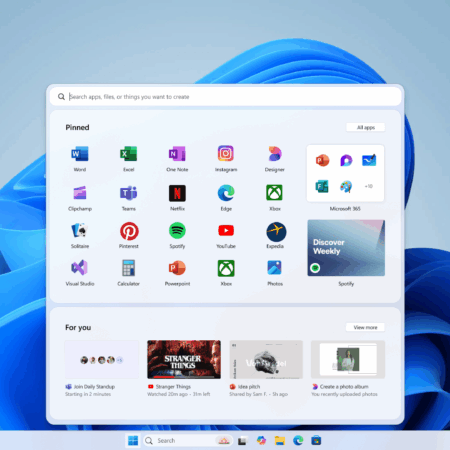Open the Xbox app beside Photos
Image resolution: width=450 pixels, height=450 pixels.
point(226,268)
